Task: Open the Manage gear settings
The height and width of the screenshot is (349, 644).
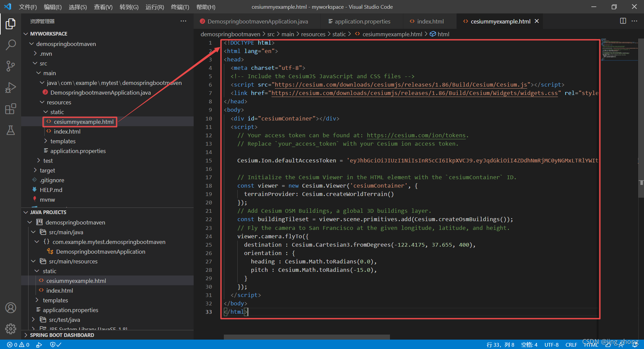Action: tap(10, 329)
